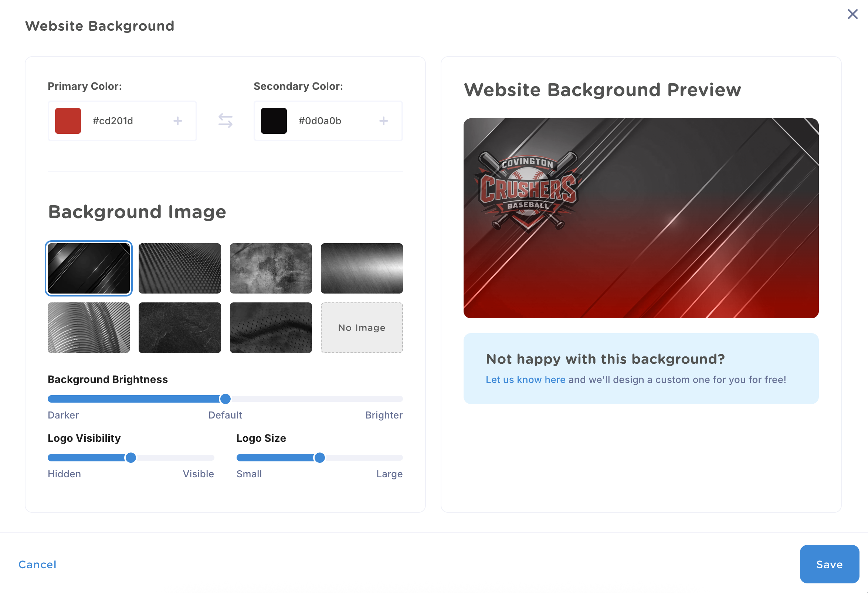The width and height of the screenshot is (868, 593).
Task: Click the red primary color swatch
Action: point(68,121)
